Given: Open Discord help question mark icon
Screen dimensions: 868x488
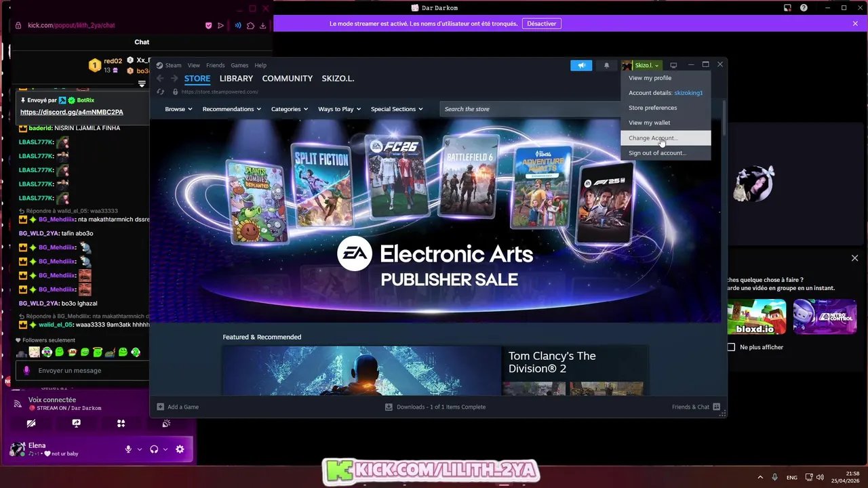Looking at the screenshot, I should pyautogui.click(x=804, y=8).
